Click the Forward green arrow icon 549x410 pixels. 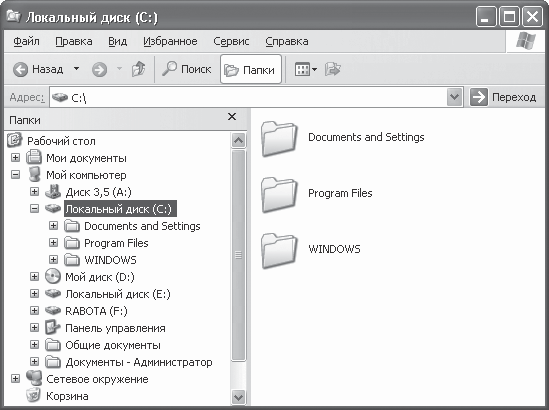tap(99, 70)
